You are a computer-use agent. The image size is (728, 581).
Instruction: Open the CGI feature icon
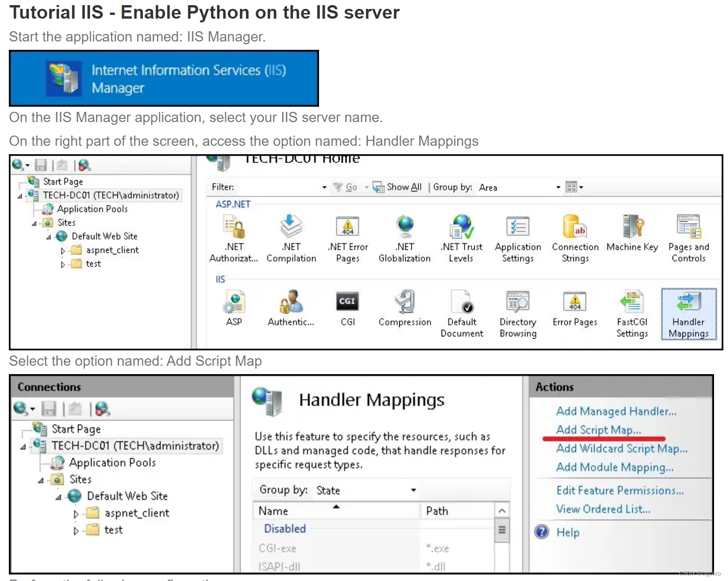pos(347,308)
